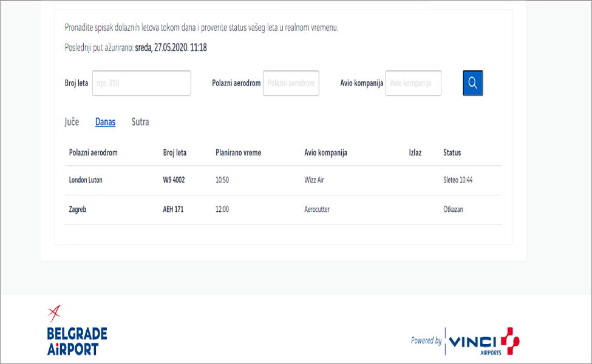Click the Izlaz column header
Viewport: 592px width, 364px height.
(415, 153)
